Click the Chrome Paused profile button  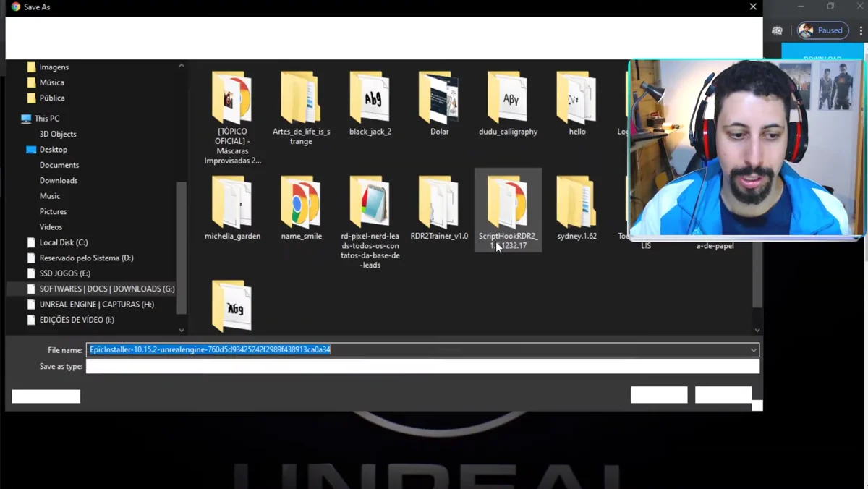pyautogui.click(x=823, y=30)
